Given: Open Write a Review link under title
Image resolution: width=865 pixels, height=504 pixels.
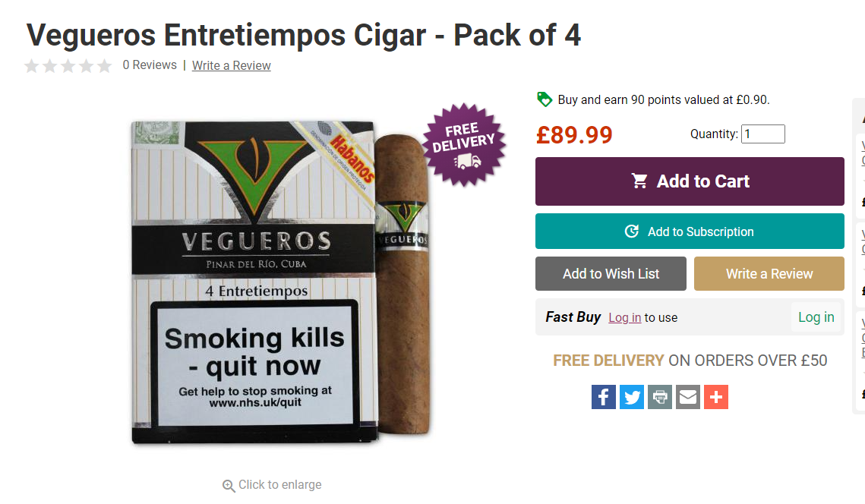Looking at the screenshot, I should coord(231,65).
